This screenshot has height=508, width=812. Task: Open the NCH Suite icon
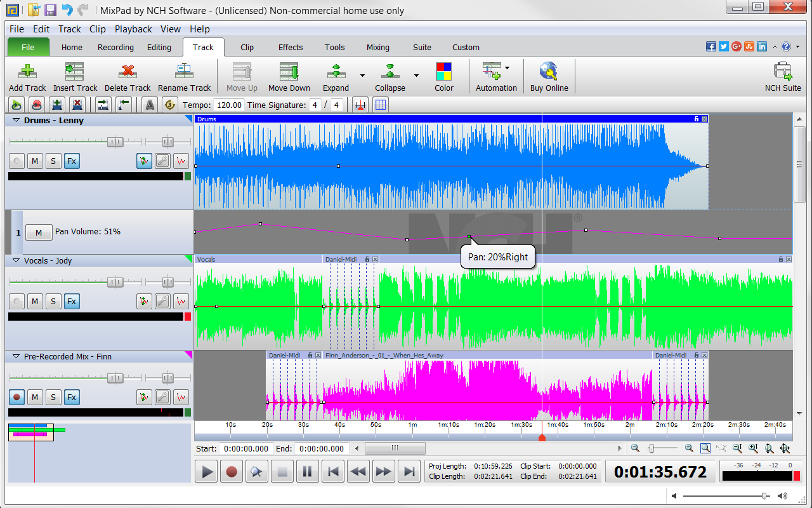click(x=782, y=71)
